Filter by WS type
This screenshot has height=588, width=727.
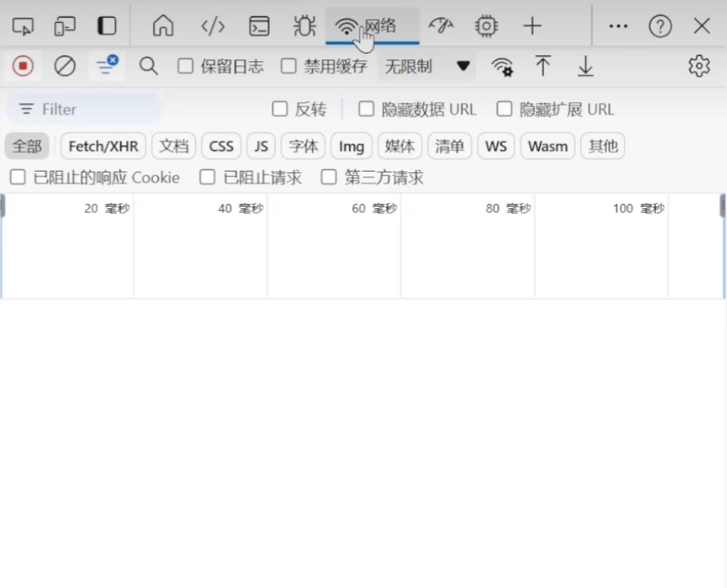[x=496, y=146]
